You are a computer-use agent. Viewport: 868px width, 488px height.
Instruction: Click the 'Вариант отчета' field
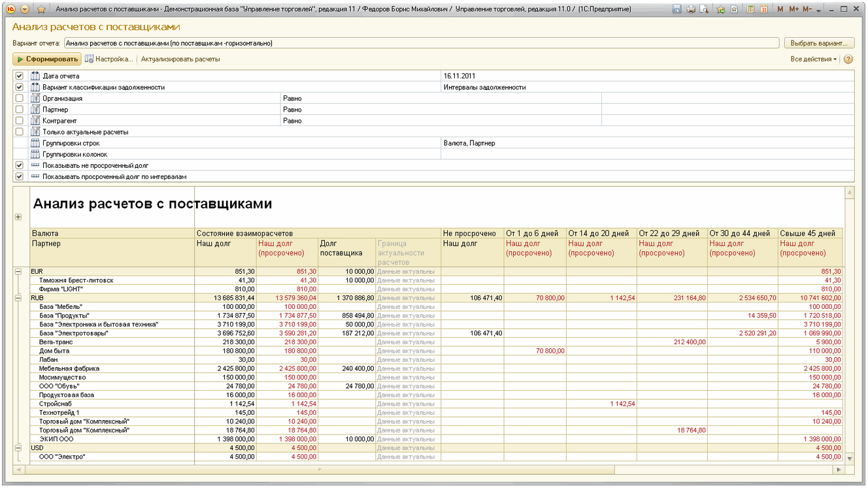[x=421, y=43]
